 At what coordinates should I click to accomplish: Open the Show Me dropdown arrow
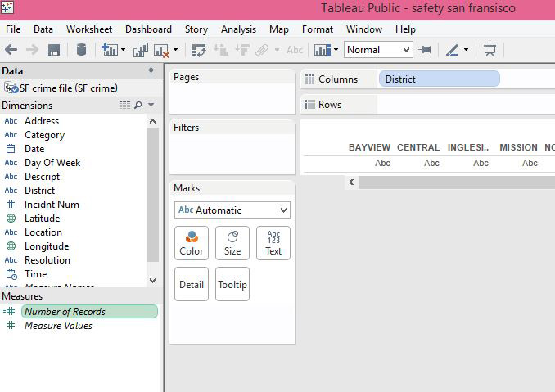pos(336,50)
